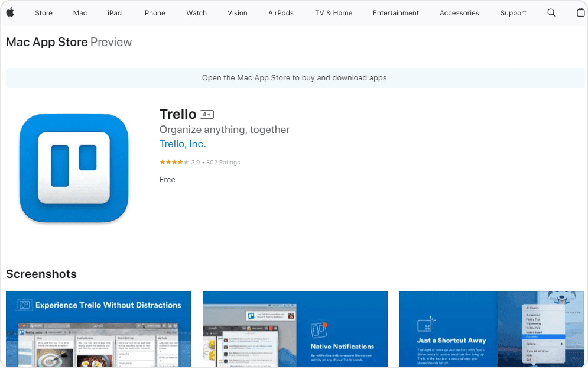Click the large Trello app icon
Screen dimensions: 588x369
pyautogui.click(x=74, y=168)
